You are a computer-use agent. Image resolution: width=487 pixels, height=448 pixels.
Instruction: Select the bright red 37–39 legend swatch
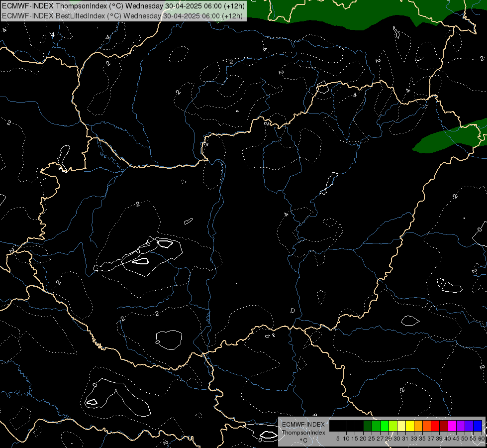point(435,426)
